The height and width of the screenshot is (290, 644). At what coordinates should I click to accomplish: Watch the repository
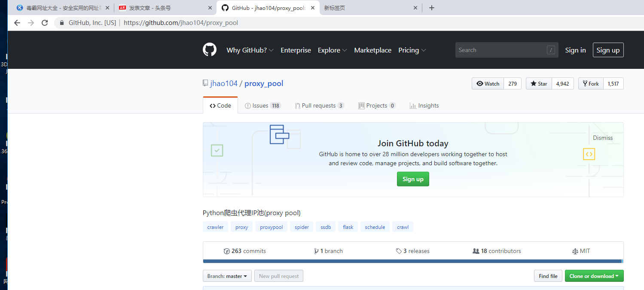pyautogui.click(x=487, y=83)
